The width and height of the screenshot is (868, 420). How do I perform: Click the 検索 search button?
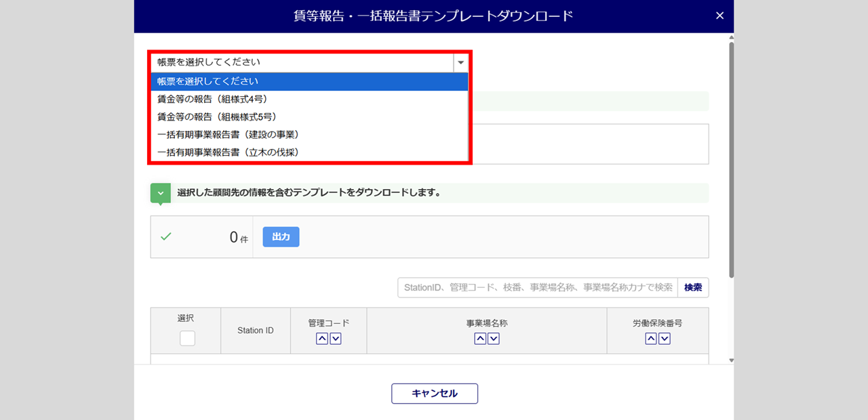pos(692,287)
